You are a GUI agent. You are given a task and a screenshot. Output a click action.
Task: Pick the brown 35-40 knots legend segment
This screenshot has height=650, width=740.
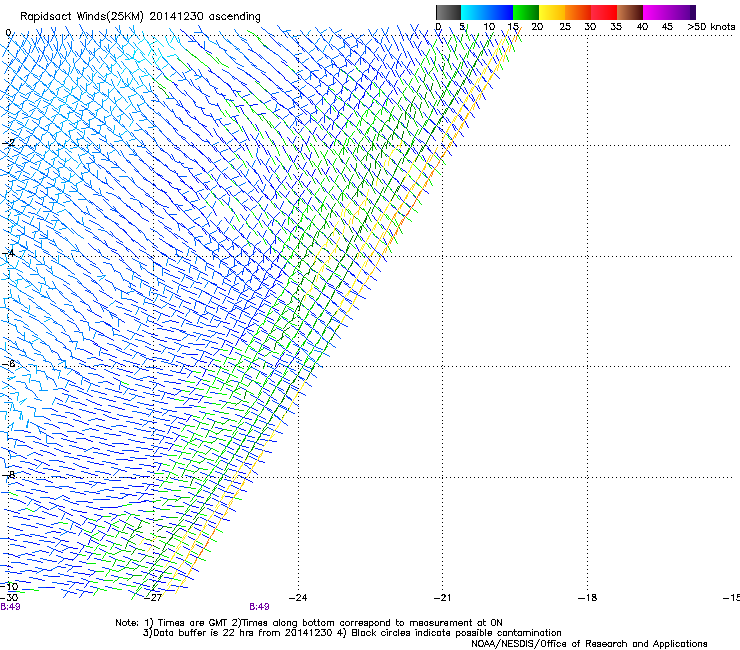pos(630,12)
